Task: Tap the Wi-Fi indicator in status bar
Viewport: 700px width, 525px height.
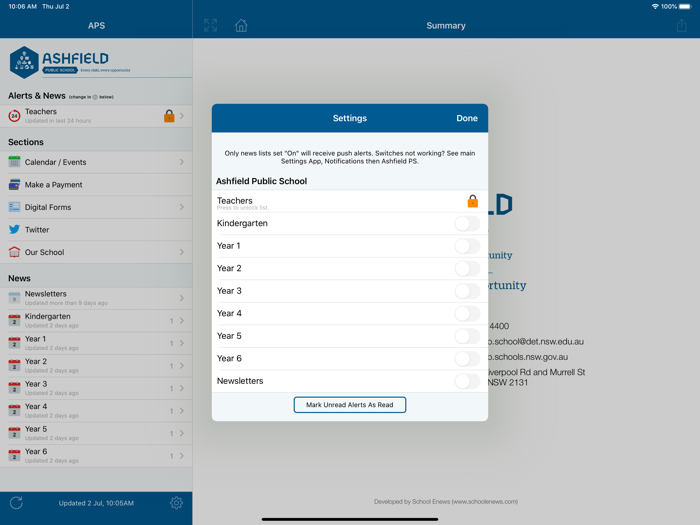Action: point(655,6)
